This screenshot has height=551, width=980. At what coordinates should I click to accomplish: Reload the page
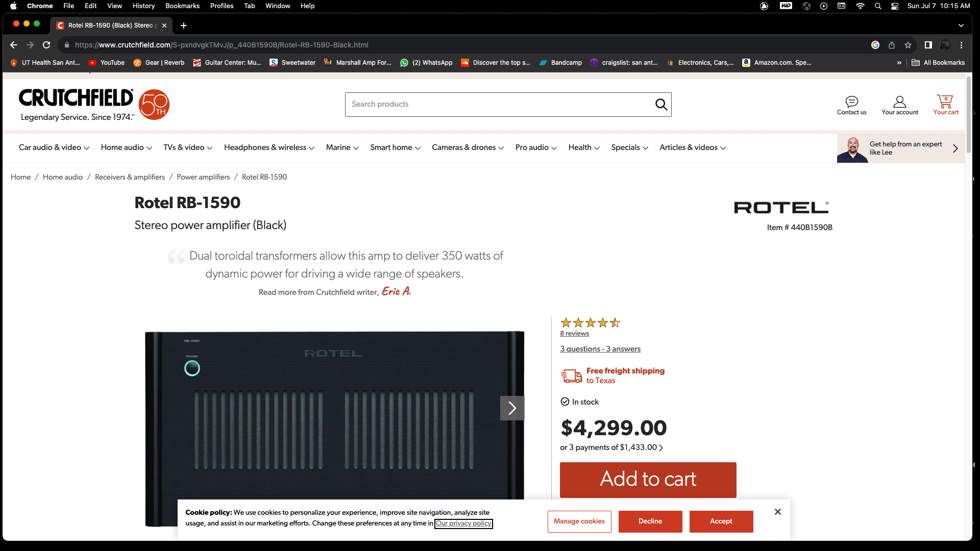point(46,45)
